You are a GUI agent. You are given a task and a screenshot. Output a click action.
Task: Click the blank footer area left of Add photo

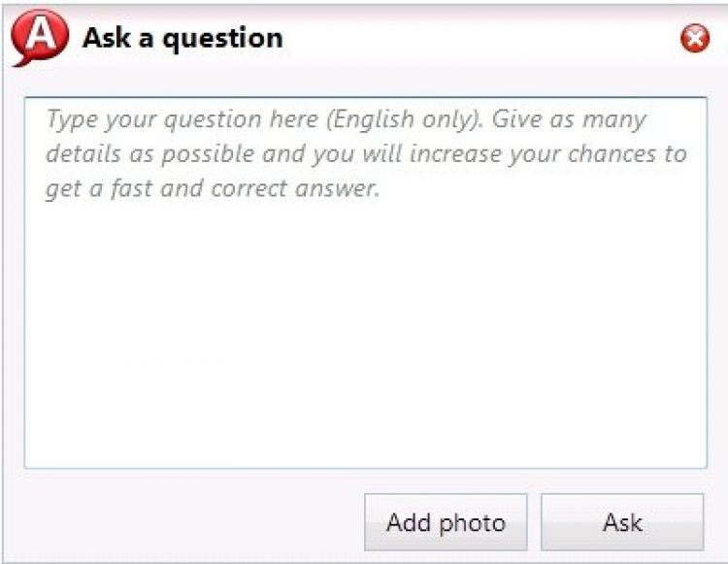184,522
